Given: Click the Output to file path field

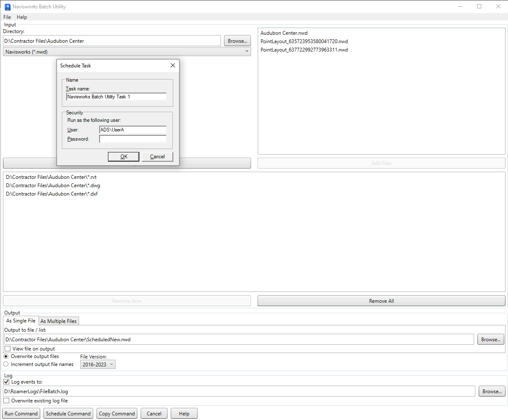Looking at the screenshot, I should click(x=239, y=339).
